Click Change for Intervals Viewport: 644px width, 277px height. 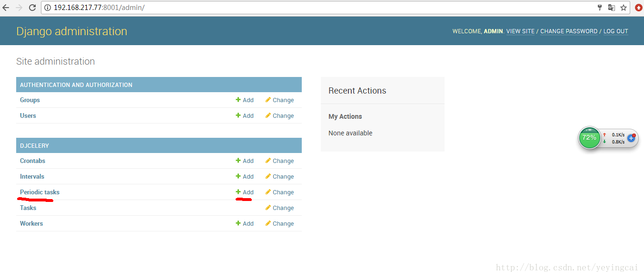pyautogui.click(x=279, y=177)
